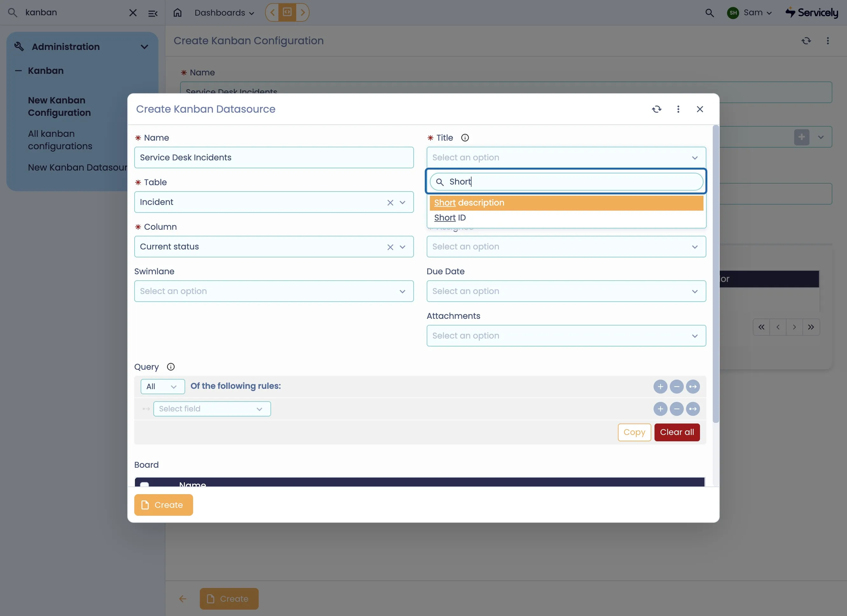Open the Swimlane dropdown

(274, 291)
